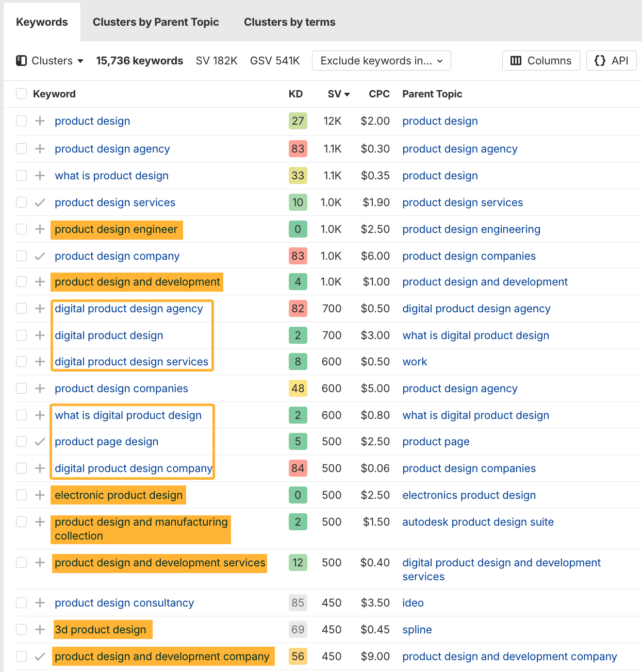This screenshot has width=642, height=672.
Task: Click the Clusters panel icon beside Clusters
Action: (21, 60)
